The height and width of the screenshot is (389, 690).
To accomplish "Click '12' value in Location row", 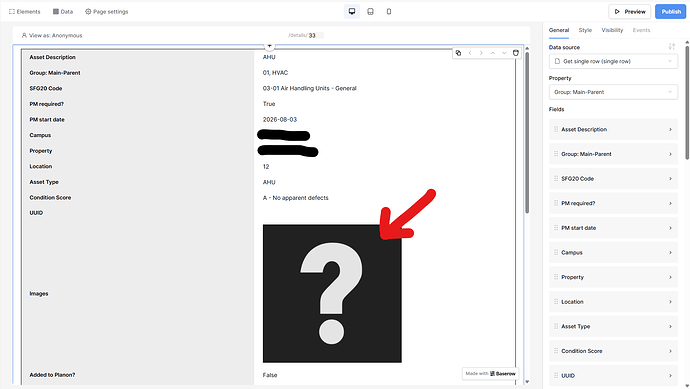I will (266, 166).
